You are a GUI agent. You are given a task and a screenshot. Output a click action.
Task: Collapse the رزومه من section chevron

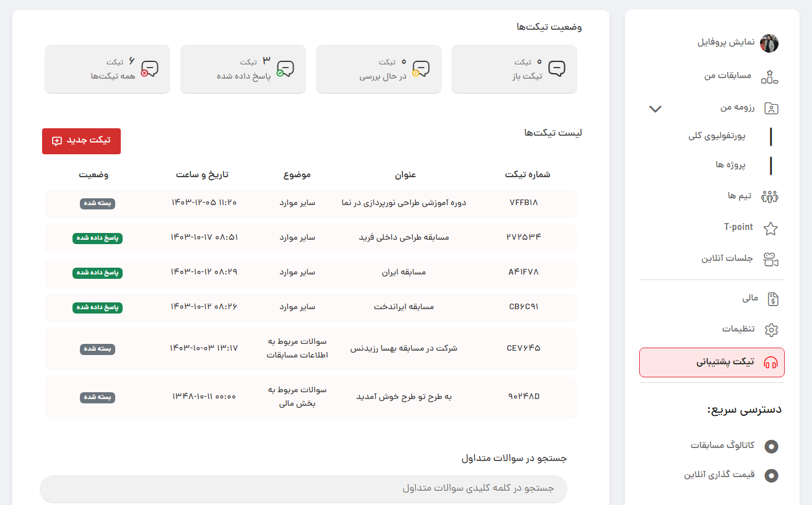[655, 108]
